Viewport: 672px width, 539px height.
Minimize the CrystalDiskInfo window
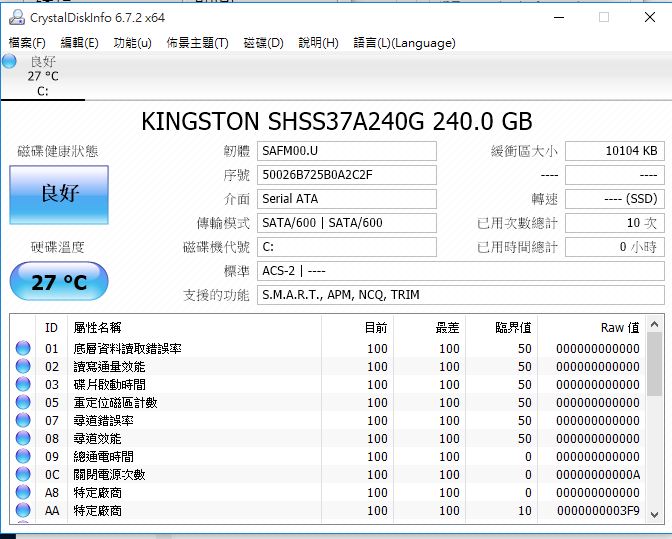point(559,18)
